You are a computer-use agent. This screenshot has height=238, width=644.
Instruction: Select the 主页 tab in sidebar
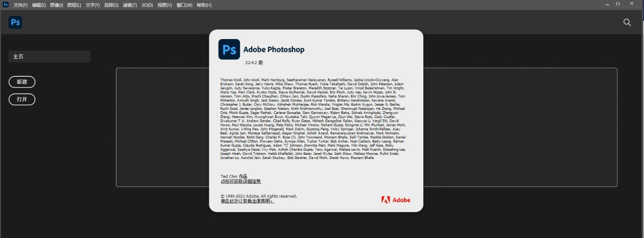click(50, 57)
